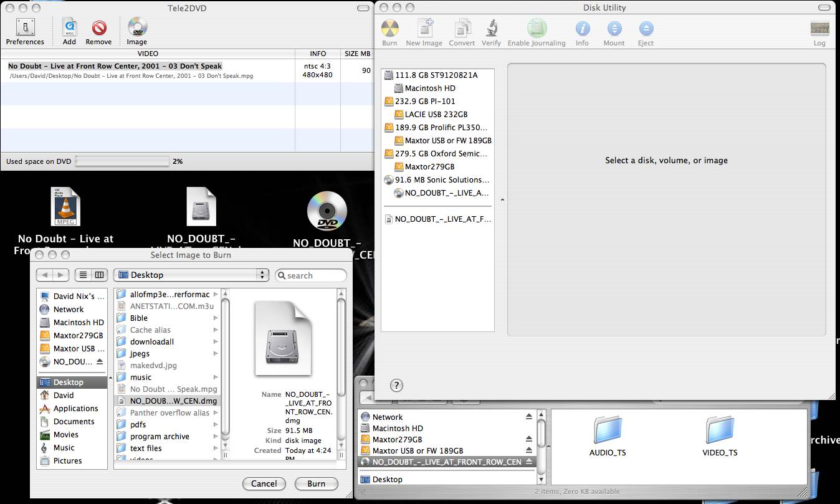The width and height of the screenshot is (840, 504).
Task: Select Macintosh HD in Disk Utility list
Action: (424, 88)
